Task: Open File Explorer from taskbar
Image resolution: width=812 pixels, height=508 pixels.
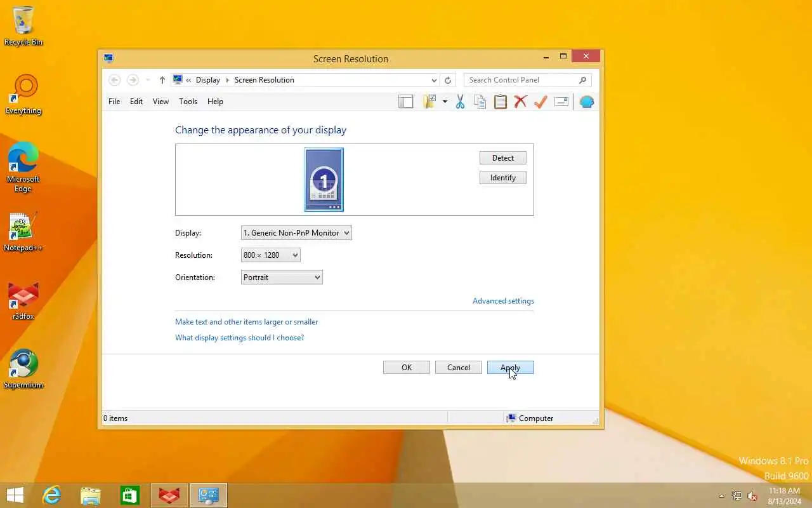Action: (91, 495)
